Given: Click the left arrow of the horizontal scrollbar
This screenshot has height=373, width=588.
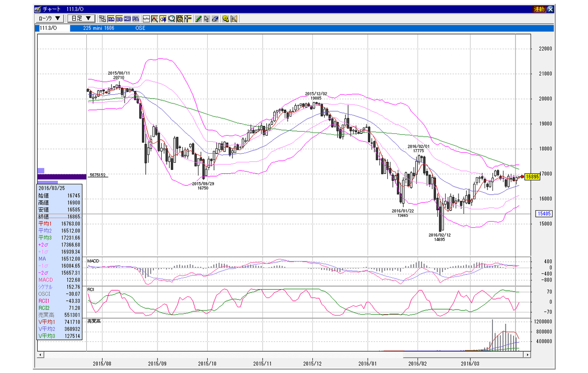Looking at the screenshot, I should pos(40,355).
